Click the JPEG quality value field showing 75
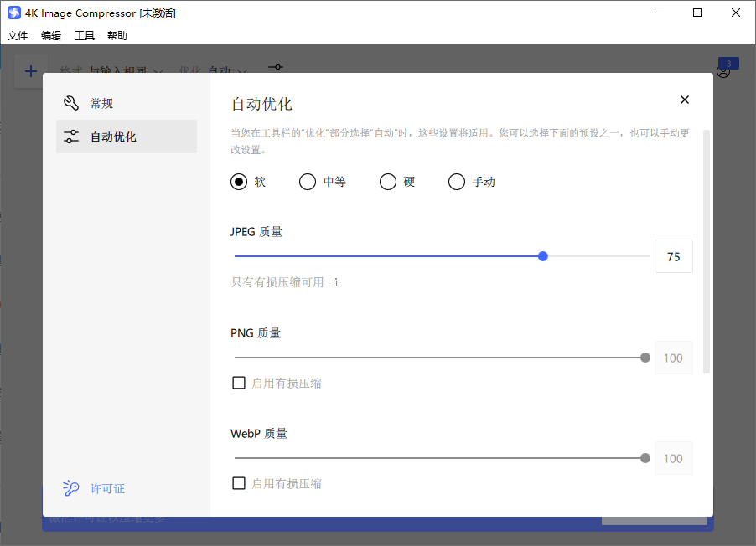Screen dimensions: 756x546 674,256
